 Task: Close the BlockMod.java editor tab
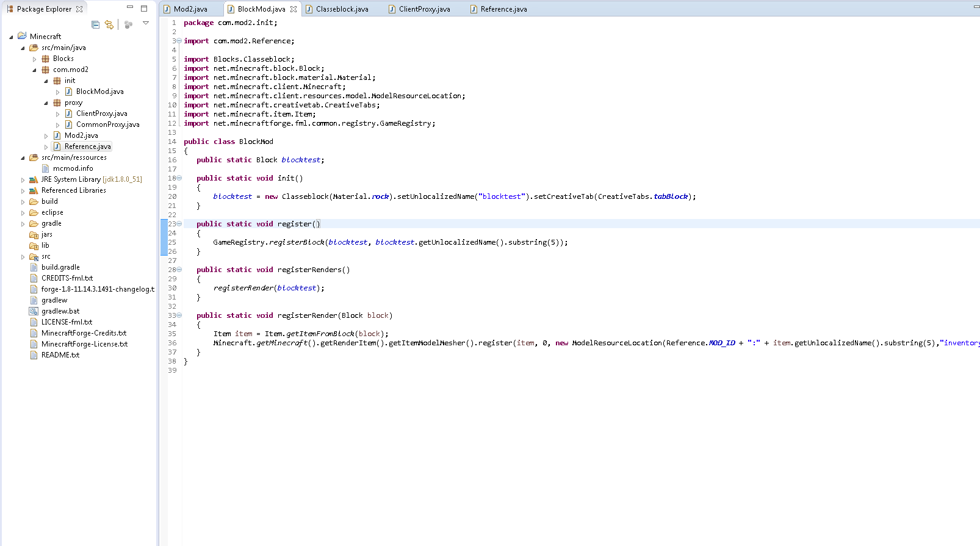point(294,9)
